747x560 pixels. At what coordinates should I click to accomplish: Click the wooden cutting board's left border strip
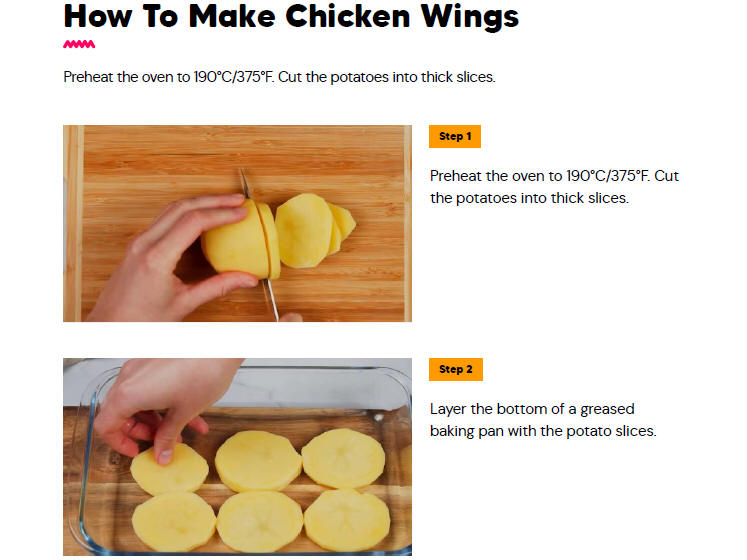(73, 223)
